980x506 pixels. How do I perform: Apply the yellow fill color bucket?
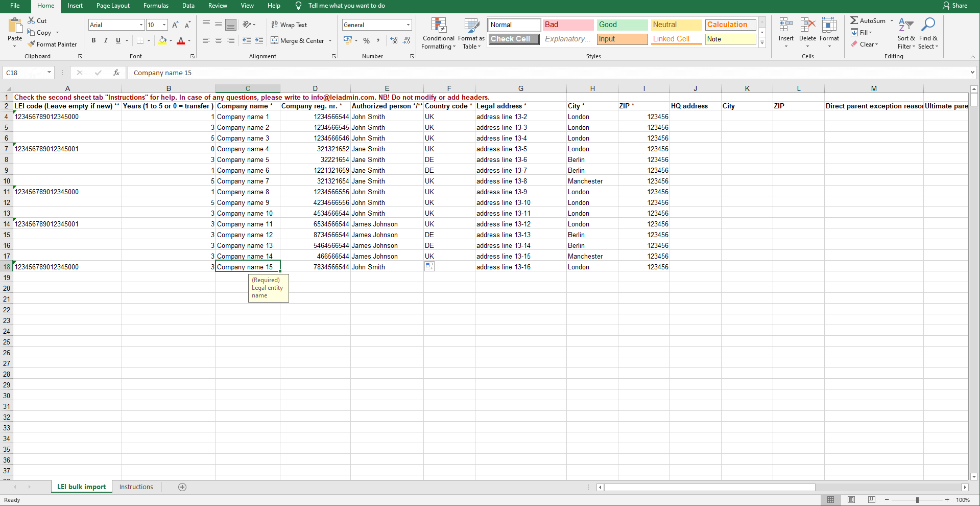pos(162,40)
